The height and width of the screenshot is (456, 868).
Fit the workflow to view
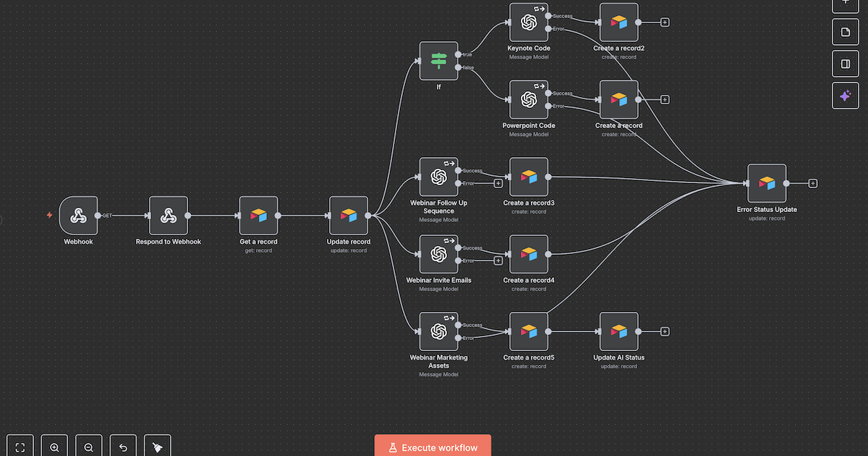click(x=20, y=447)
